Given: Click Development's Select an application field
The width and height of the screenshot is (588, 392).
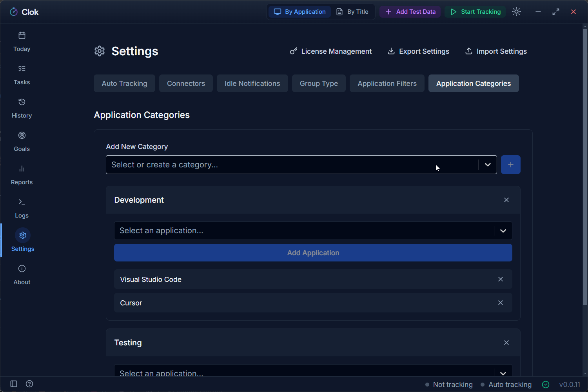Looking at the screenshot, I should click(x=304, y=231).
